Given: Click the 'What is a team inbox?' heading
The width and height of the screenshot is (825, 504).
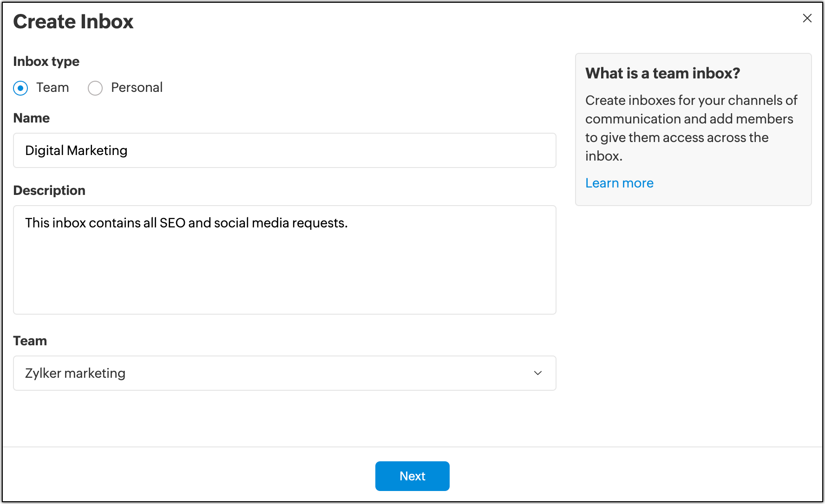Looking at the screenshot, I should click(662, 73).
